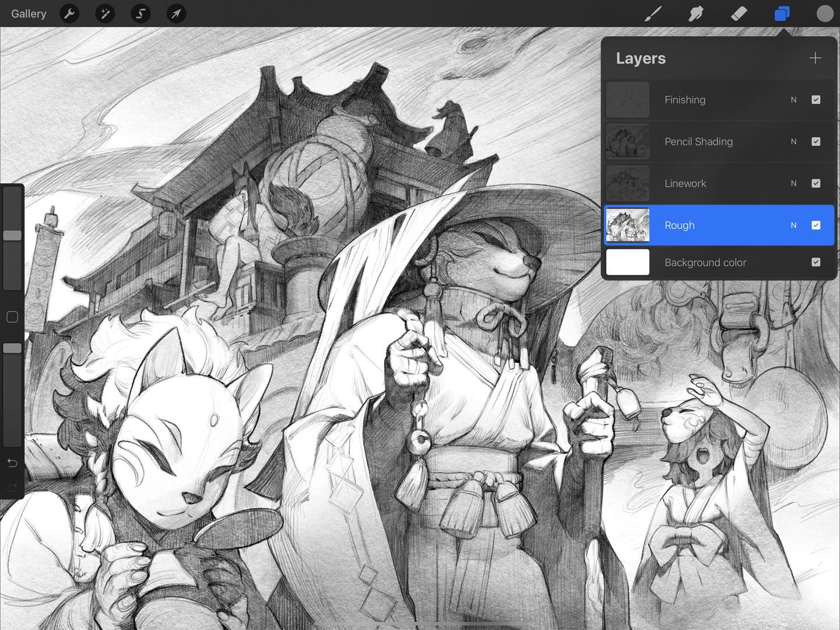Open the active color swatch
The image size is (840, 630).
coord(824,13)
